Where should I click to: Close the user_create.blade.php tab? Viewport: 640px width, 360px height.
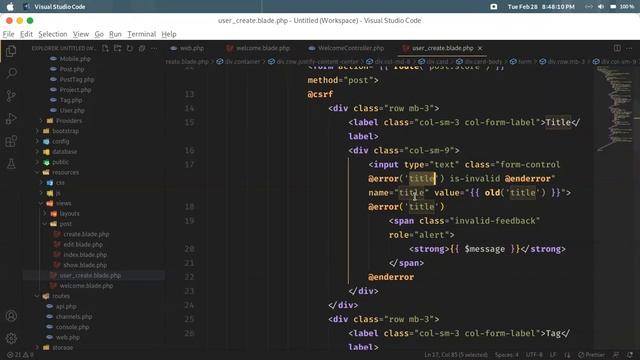tap(480, 48)
